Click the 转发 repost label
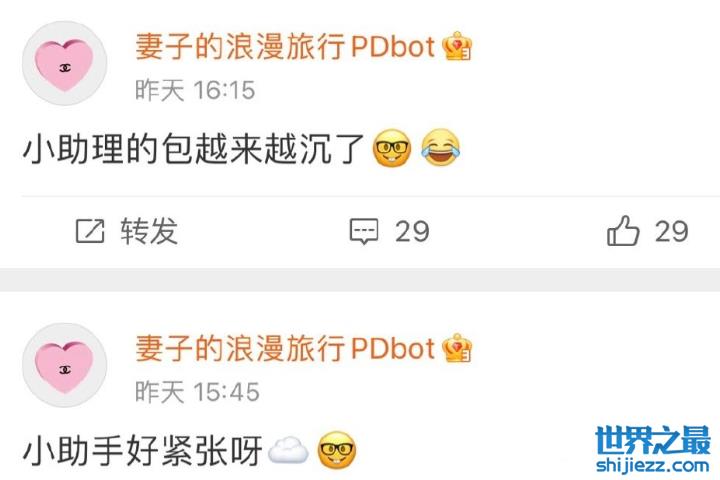The image size is (720, 480). click(149, 231)
